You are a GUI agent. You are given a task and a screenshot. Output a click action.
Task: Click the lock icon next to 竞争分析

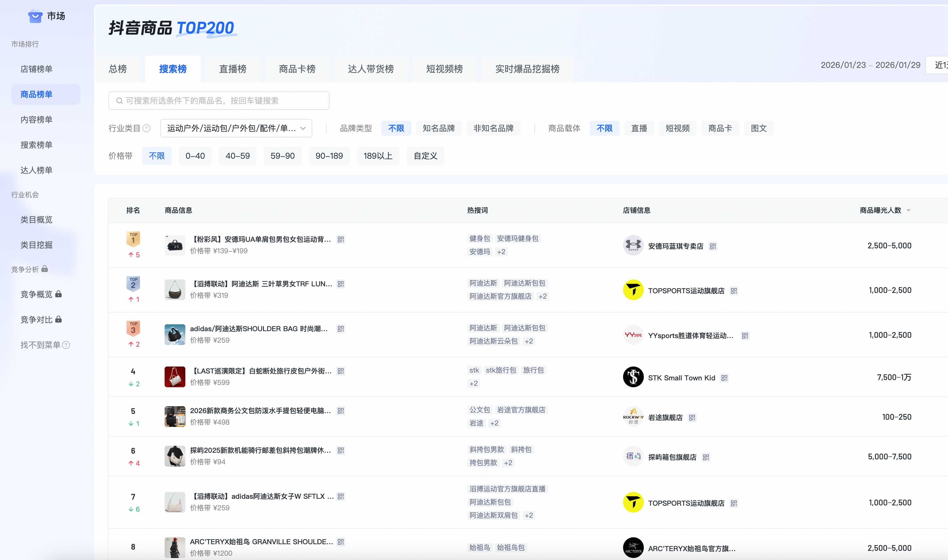click(x=45, y=269)
